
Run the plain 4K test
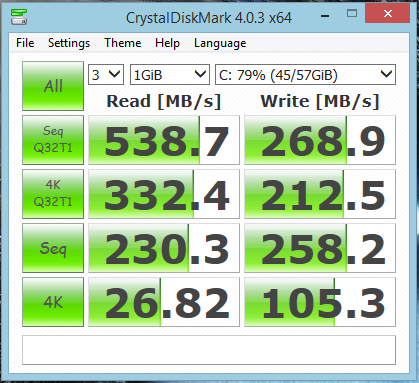coord(53,302)
